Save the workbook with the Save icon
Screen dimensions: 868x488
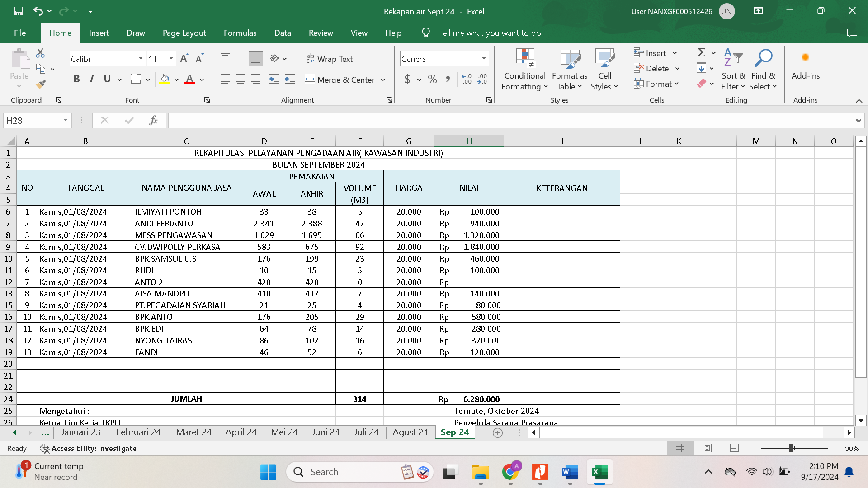[x=19, y=11]
